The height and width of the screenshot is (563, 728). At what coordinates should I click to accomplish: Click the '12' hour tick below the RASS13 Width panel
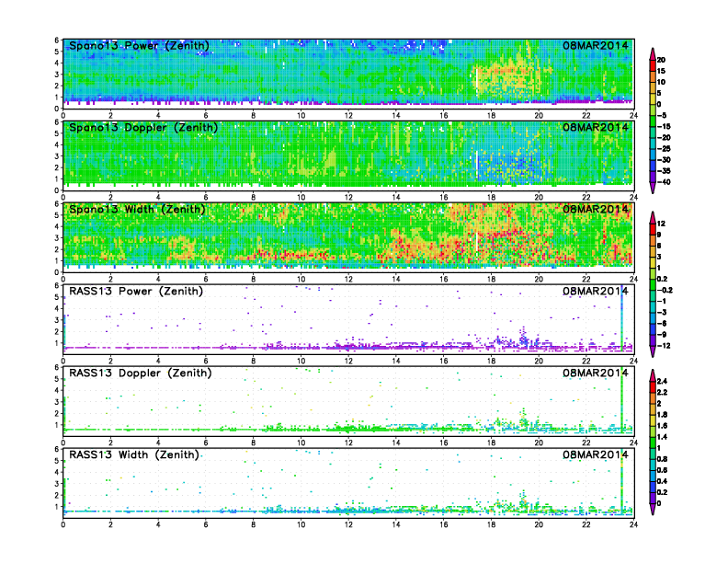[348, 524]
